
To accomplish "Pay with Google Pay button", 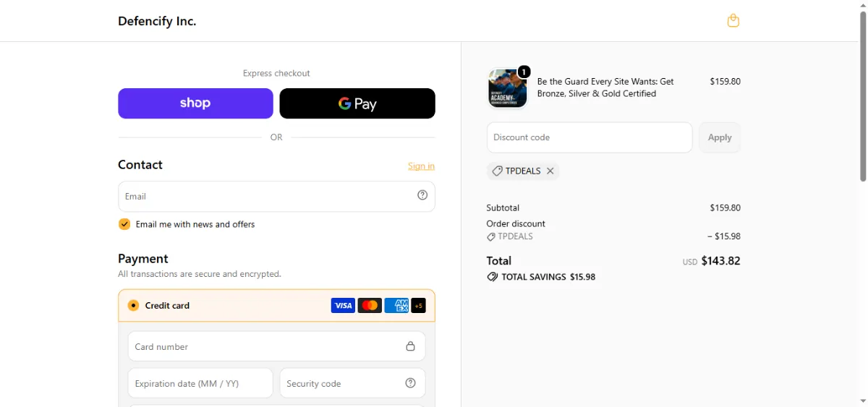I will (x=357, y=103).
